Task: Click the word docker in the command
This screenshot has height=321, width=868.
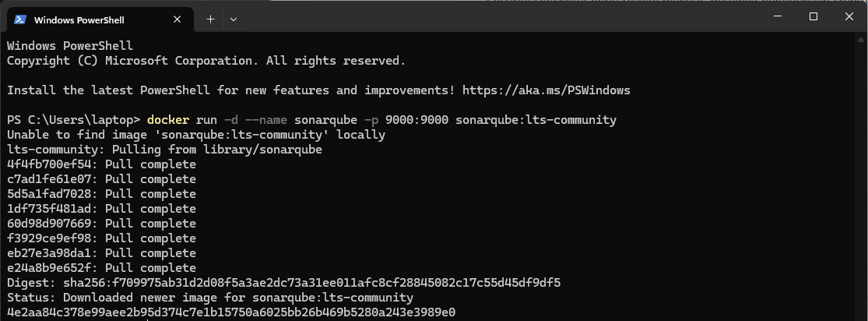Action: click(168, 120)
